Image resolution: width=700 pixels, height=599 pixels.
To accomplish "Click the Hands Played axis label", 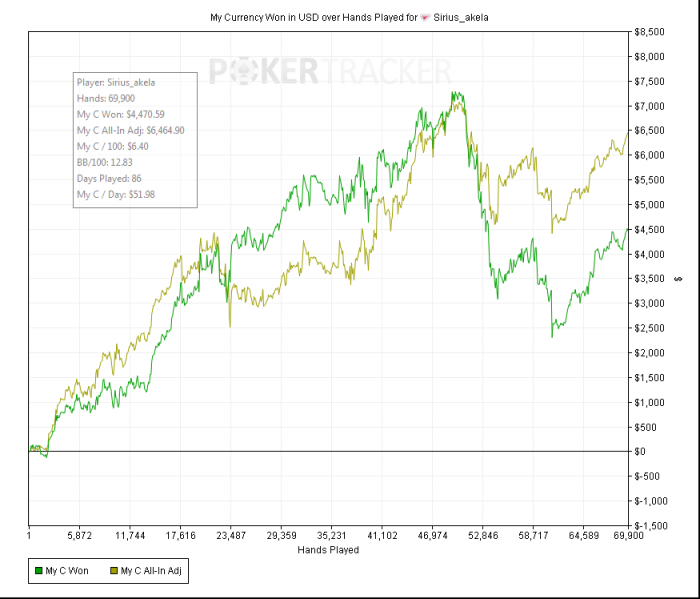I will (x=328, y=550).
